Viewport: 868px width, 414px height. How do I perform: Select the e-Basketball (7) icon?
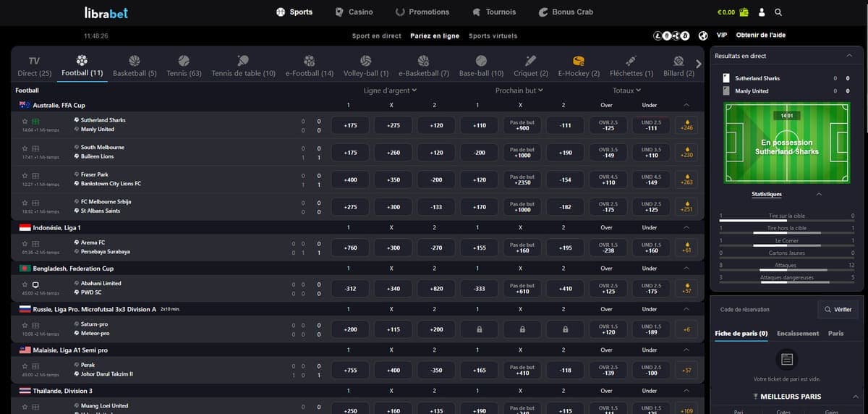[x=423, y=61]
